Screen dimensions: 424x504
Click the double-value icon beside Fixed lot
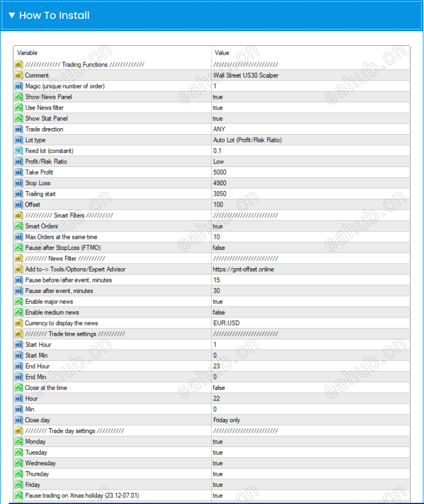point(19,151)
